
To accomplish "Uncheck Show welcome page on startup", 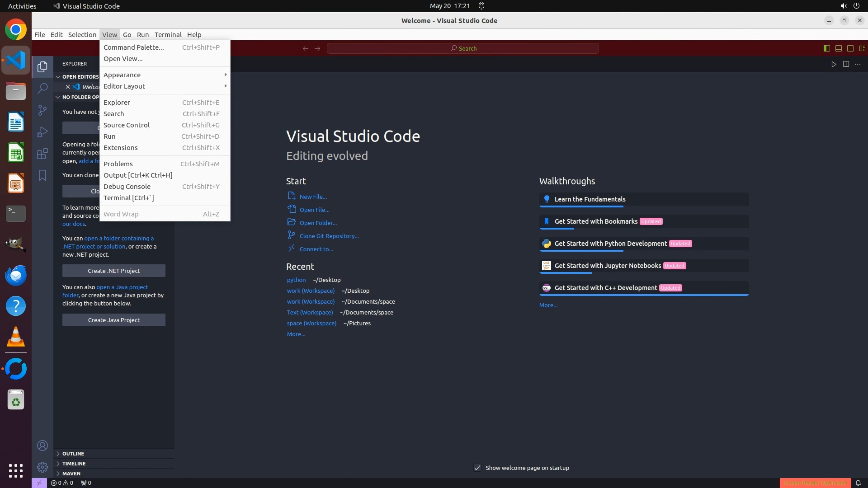I will [477, 468].
